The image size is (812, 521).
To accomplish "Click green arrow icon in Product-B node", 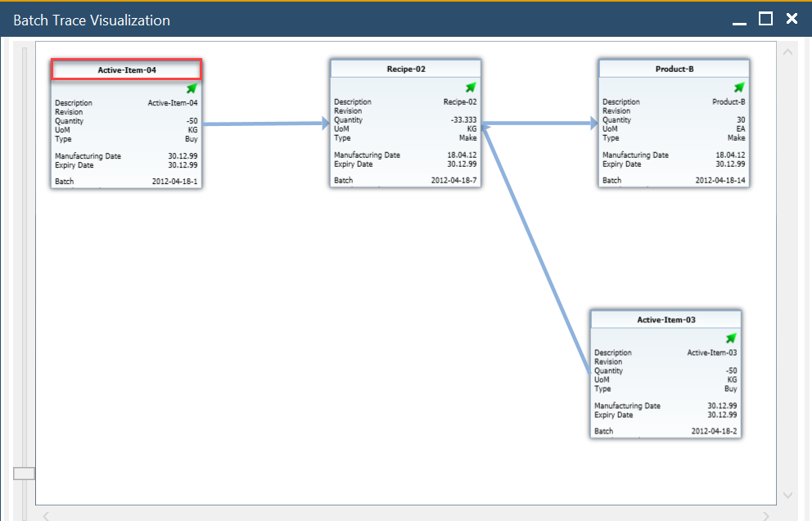I will 739,88.
